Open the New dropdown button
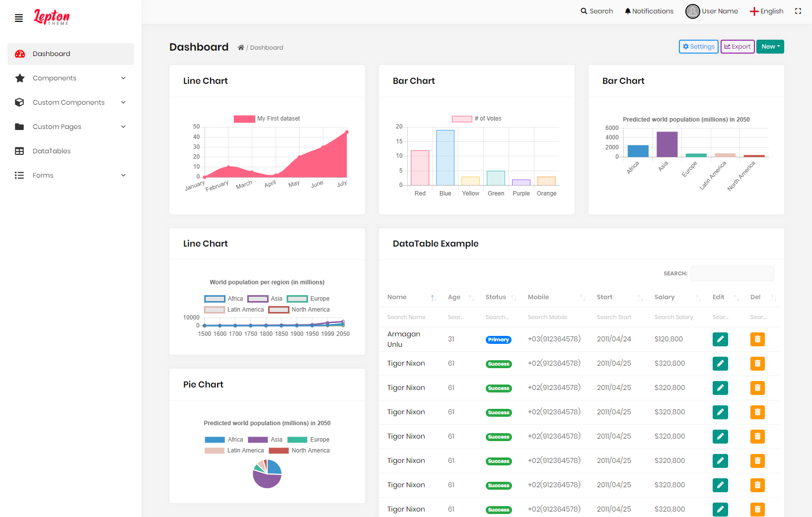 (770, 47)
